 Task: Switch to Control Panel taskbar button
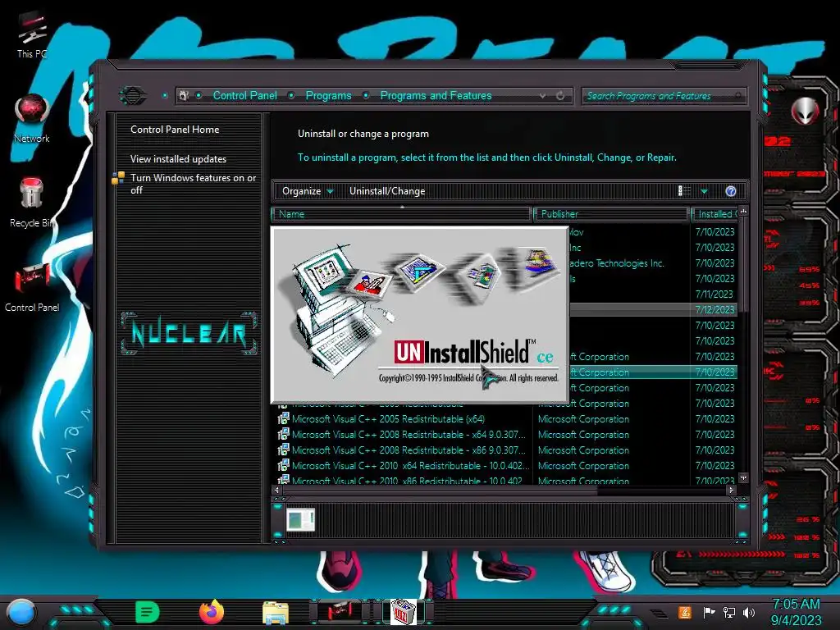click(x=339, y=612)
